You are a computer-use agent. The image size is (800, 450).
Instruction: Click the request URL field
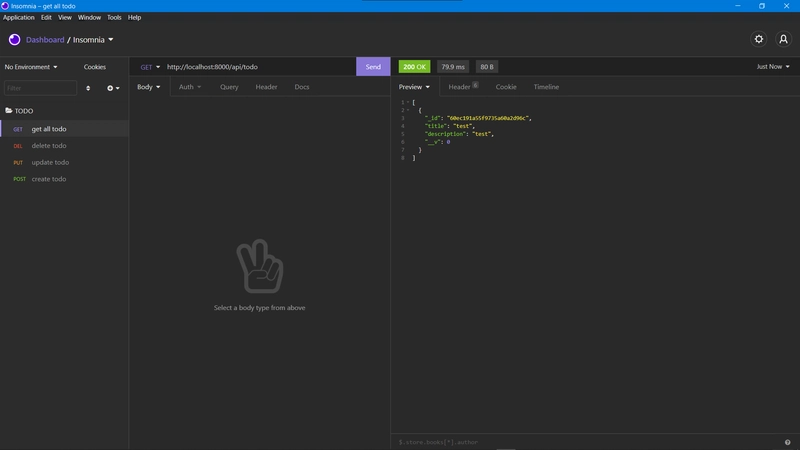259,67
